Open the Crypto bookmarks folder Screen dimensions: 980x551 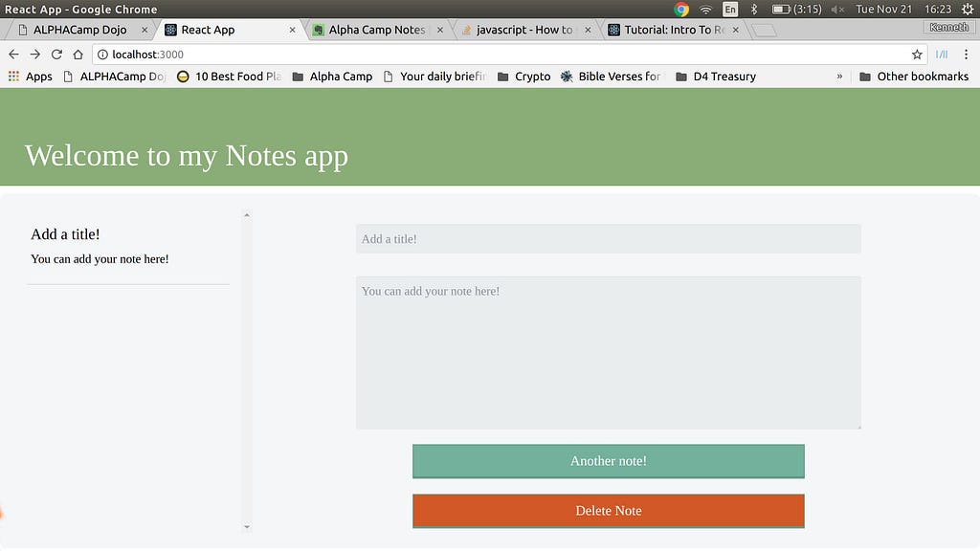point(523,77)
